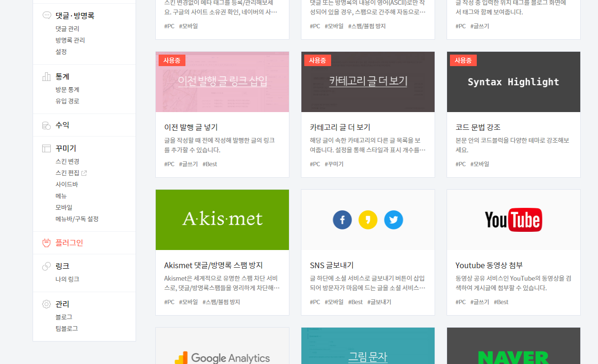Click the Twitter bird icon
The image size is (598, 364).
pyautogui.click(x=393, y=220)
